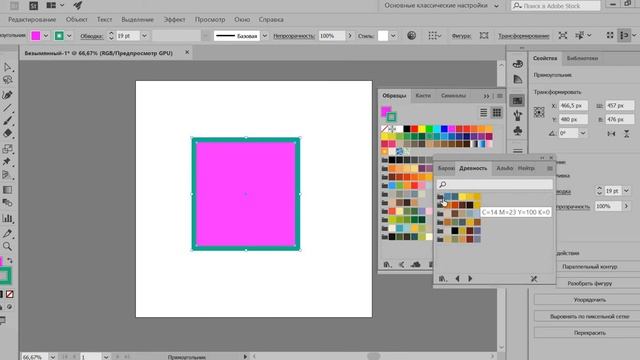Click the Flip vertically icon in Transform
The height and width of the screenshot is (360, 640).
coord(627,133)
